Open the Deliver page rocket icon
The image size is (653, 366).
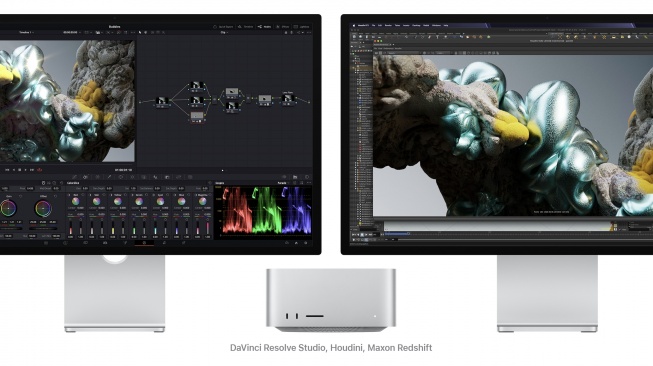(183, 242)
